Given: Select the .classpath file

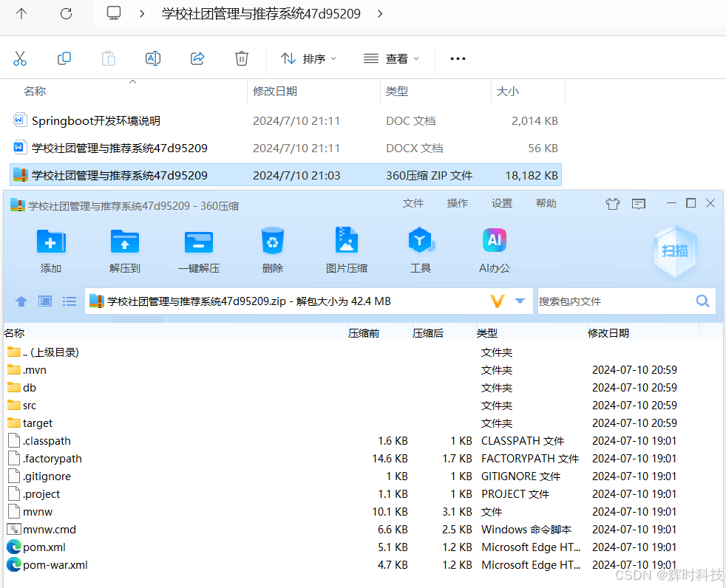Looking at the screenshot, I should [x=39, y=441].
